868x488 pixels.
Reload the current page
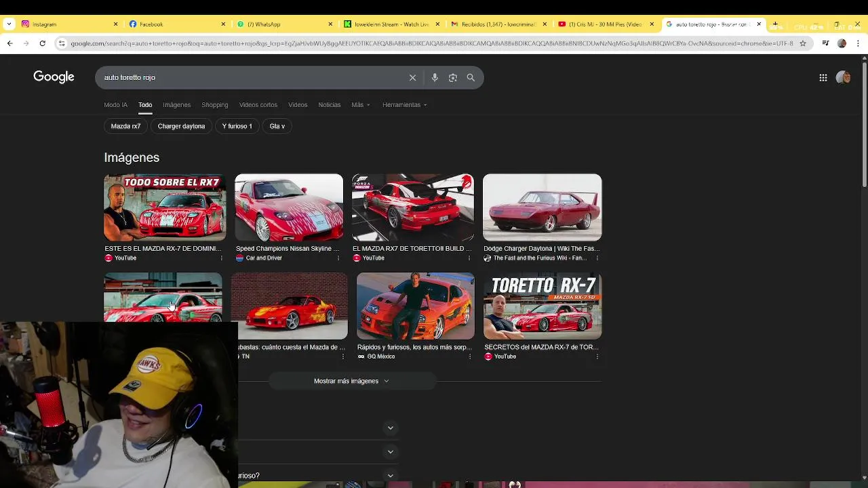[x=42, y=43]
